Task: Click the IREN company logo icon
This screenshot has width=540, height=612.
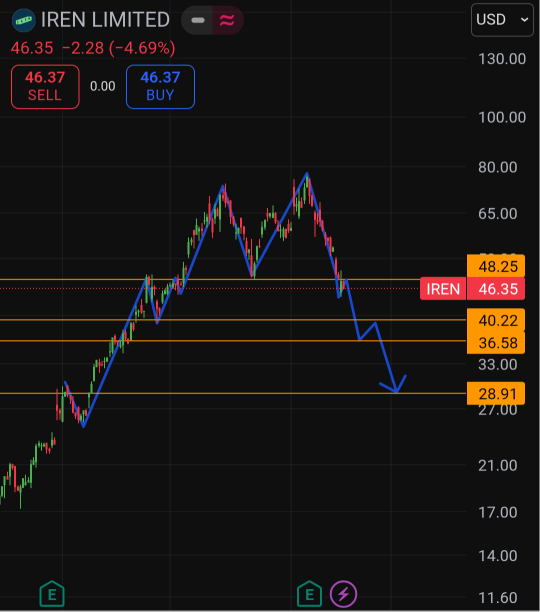Action: pyautogui.click(x=23, y=20)
